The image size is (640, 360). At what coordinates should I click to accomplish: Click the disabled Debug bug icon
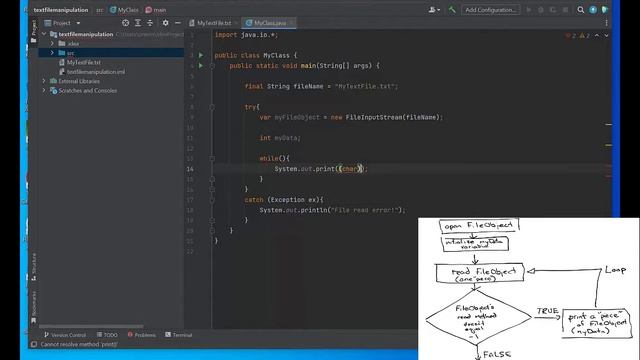point(541,10)
